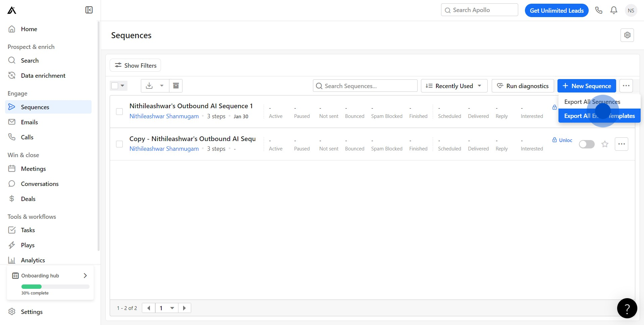Open the help question mark button
Viewport: 644px width, 325px height.
(627, 308)
